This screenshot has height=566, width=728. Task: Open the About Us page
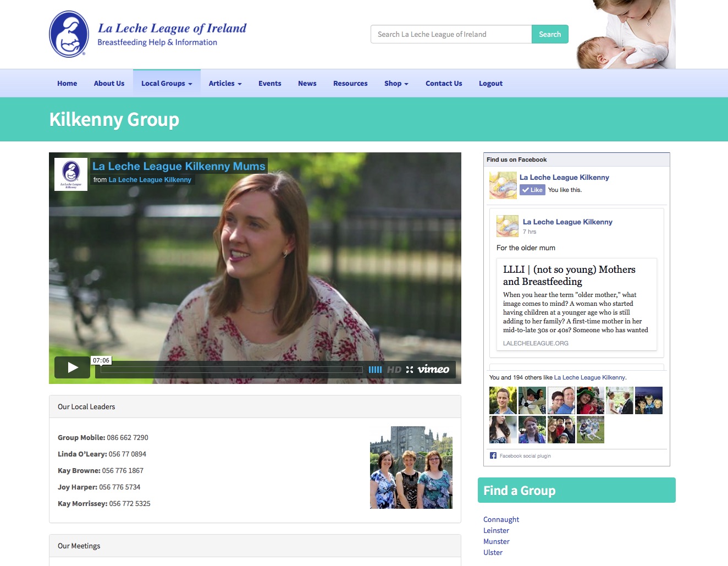pos(109,84)
